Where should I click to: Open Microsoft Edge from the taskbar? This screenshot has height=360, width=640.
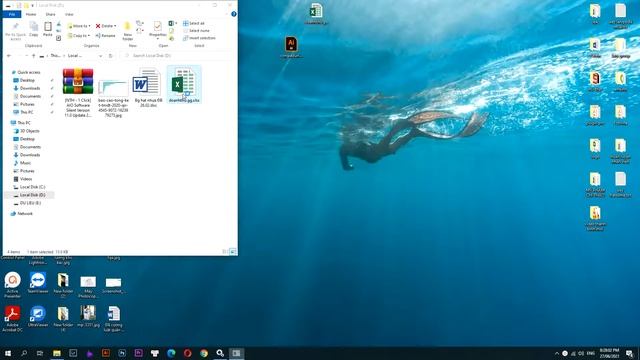click(x=171, y=353)
